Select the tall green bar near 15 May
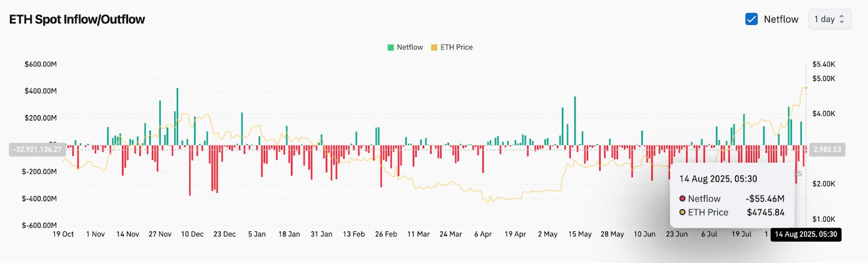868x263 pixels. pos(575,121)
